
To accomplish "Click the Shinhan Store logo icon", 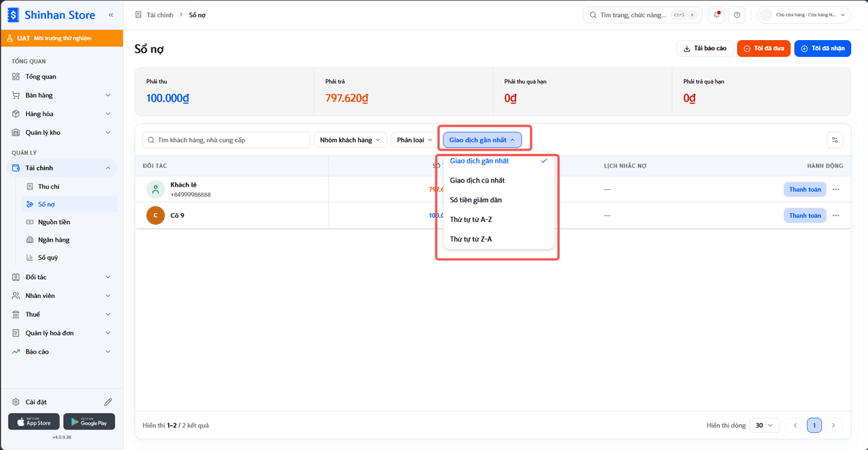I will 13,14.
